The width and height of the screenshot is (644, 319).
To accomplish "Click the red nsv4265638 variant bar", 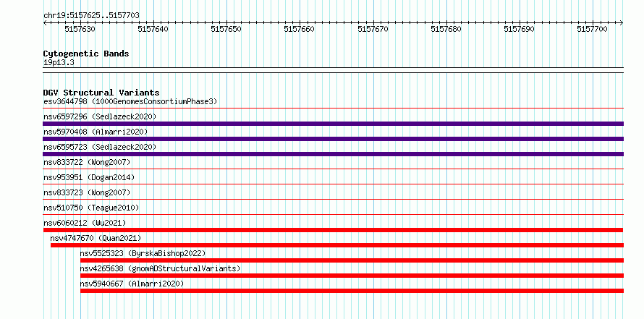I will [x=352, y=276].
